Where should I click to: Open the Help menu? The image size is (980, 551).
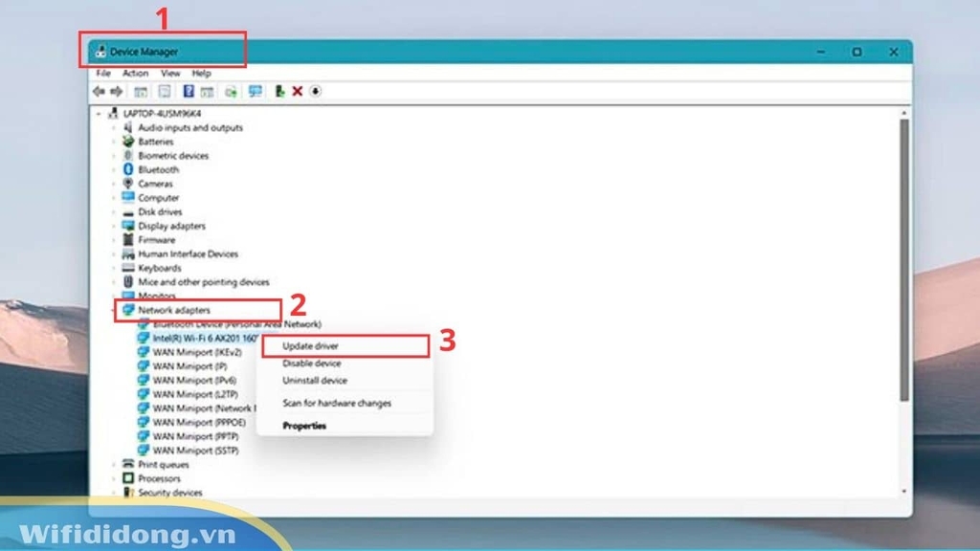[201, 73]
